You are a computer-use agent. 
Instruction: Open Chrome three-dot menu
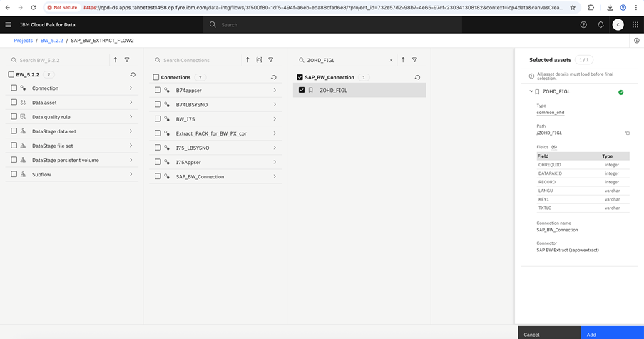click(x=635, y=7)
